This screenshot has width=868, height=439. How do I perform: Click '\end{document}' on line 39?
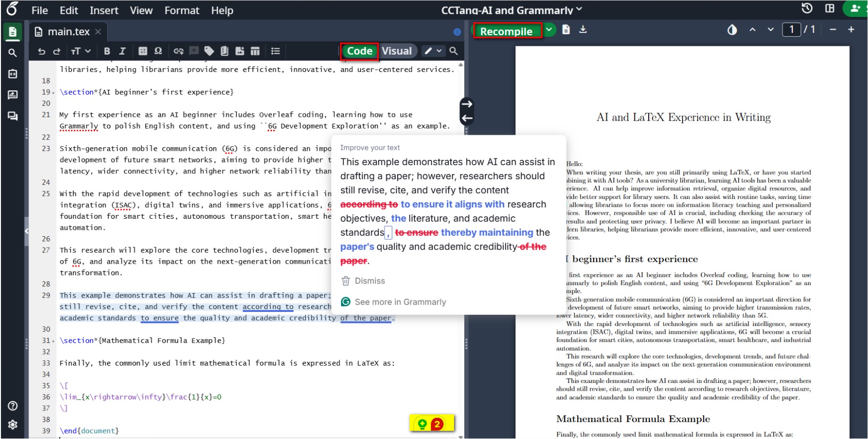point(89,431)
